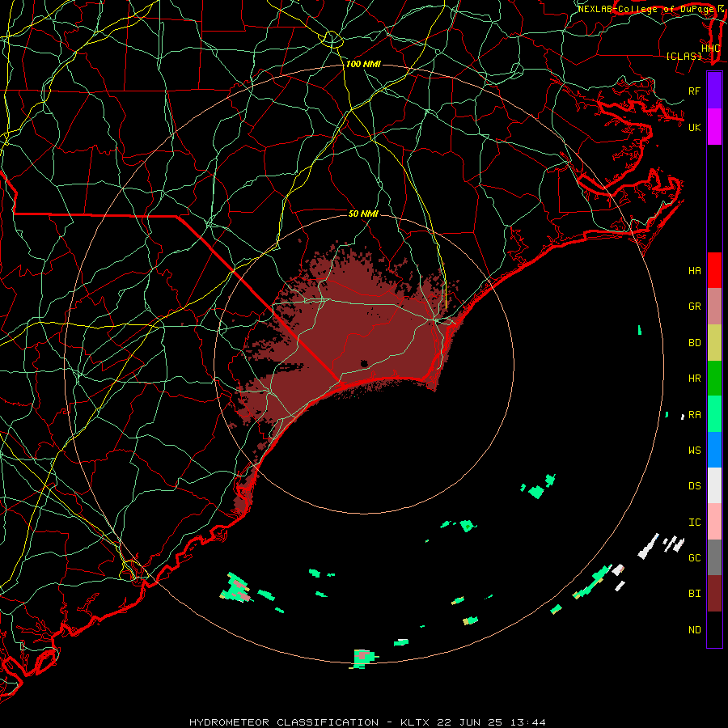Click the GC gray legend swatch
The height and width of the screenshot is (728, 728).
coord(714,557)
